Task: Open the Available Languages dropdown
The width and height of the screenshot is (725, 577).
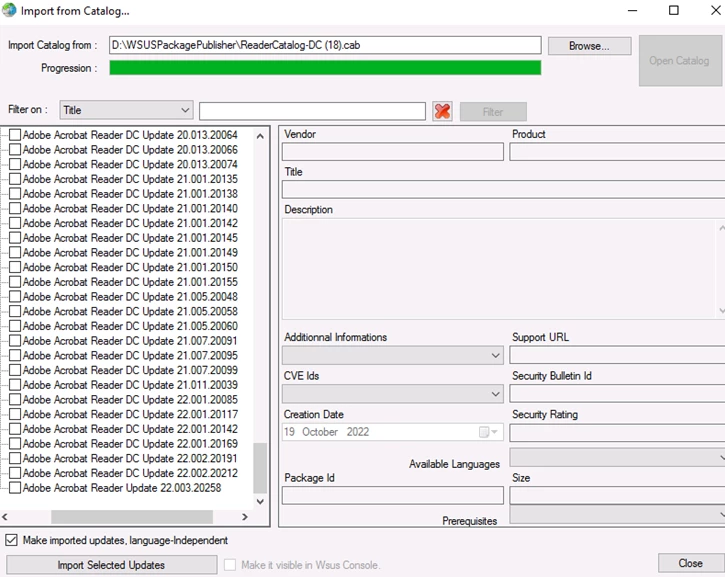Action: click(x=617, y=457)
